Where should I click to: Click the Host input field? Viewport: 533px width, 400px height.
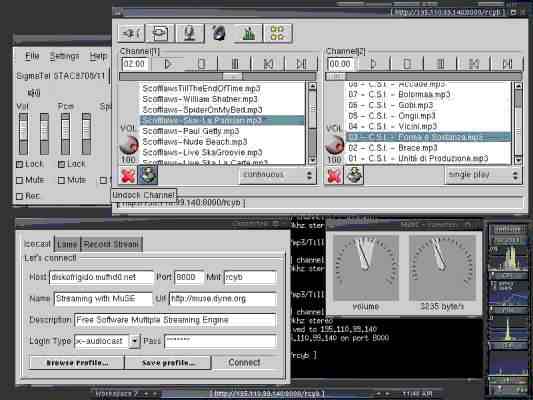(101, 277)
